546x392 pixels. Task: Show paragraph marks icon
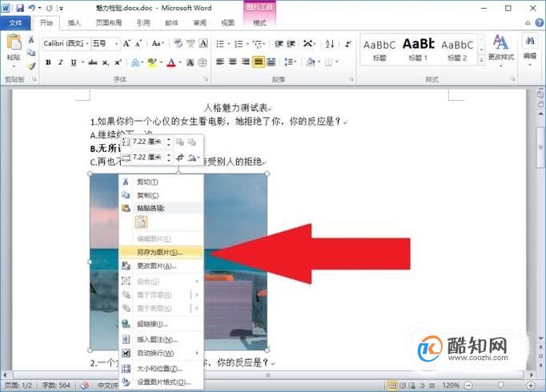tap(347, 44)
